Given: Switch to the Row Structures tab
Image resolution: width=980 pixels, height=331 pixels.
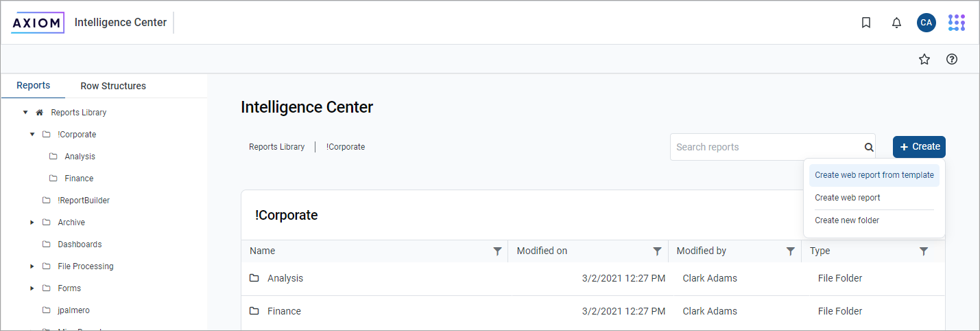Looking at the screenshot, I should pyautogui.click(x=113, y=86).
